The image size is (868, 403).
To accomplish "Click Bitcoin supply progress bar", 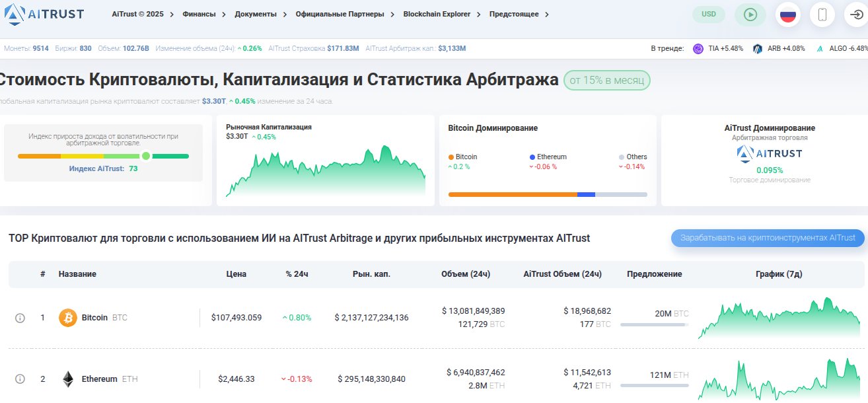I will point(654,325).
